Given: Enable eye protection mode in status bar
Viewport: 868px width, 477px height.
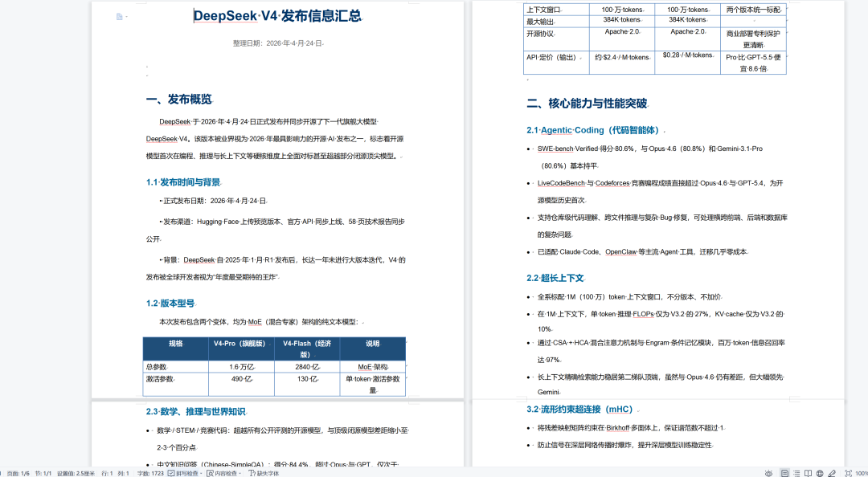Looking at the screenshot, I should tap(768, 471).
